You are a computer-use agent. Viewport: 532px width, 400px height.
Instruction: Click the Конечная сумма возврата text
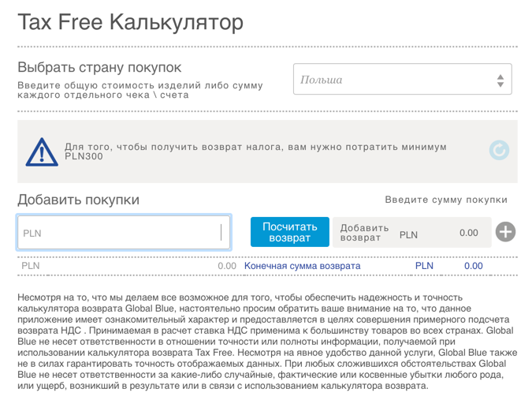coord(302,266)
